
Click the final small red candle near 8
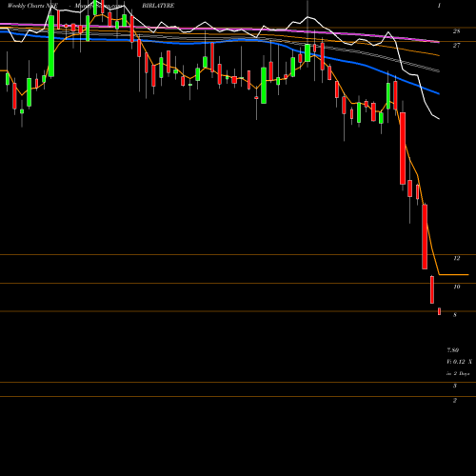439,311
